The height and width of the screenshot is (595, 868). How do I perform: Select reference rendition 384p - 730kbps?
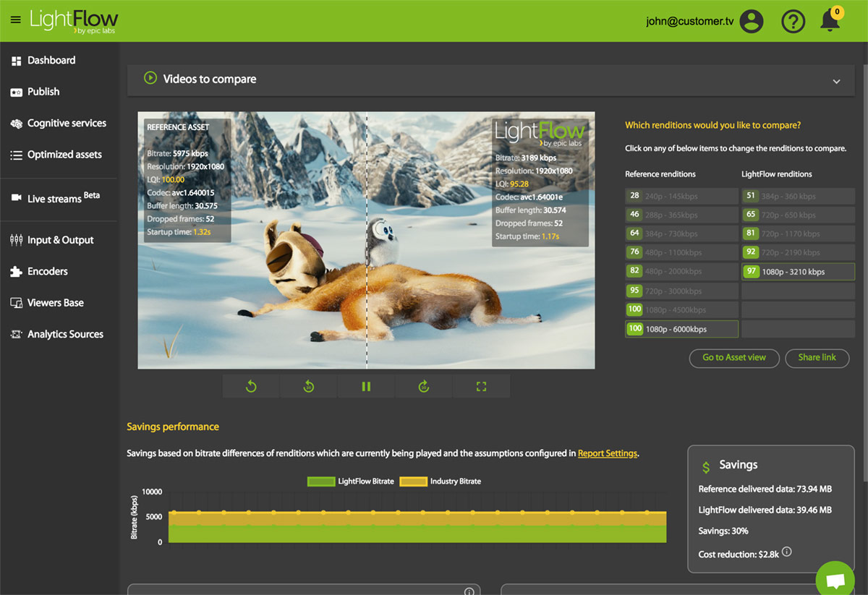pyautogui.click(x=681, y=234)
